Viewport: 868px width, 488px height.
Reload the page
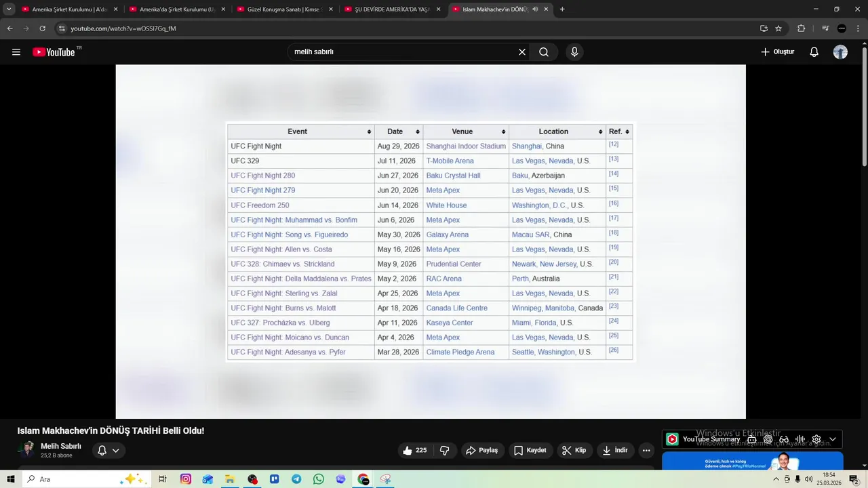[x=42, y=28]
